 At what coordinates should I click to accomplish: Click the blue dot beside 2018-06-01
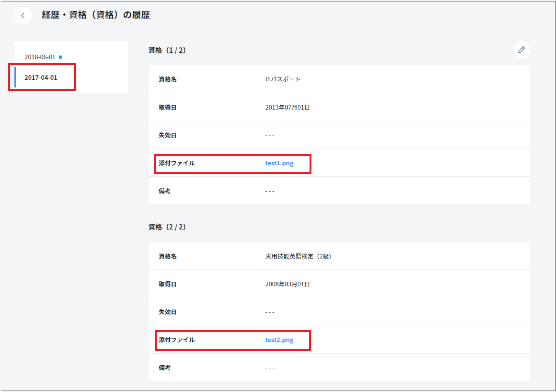coord(60,57)
